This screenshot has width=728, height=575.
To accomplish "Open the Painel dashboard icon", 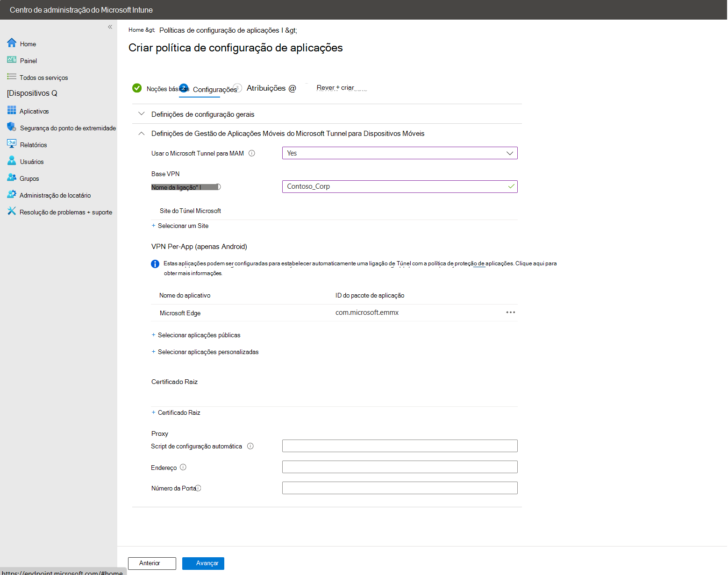I will tap(12, 60).
